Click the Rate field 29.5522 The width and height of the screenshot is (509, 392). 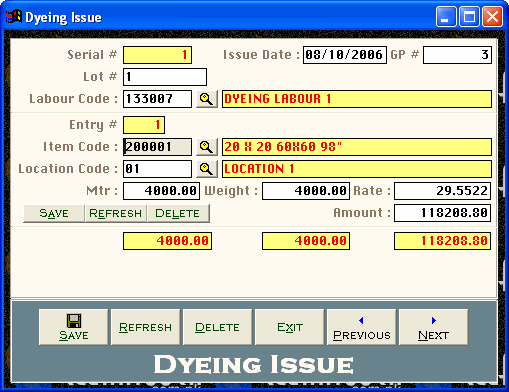[442, 191]
